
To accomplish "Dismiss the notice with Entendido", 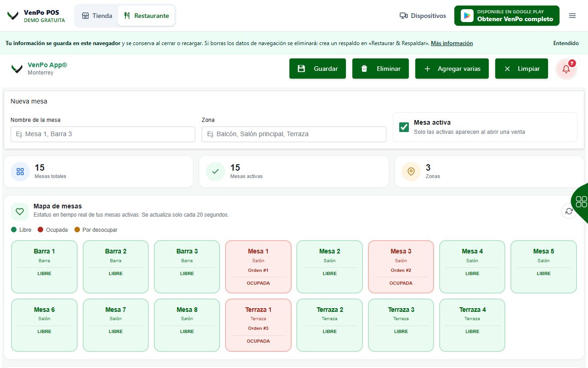I will point(566,43).
